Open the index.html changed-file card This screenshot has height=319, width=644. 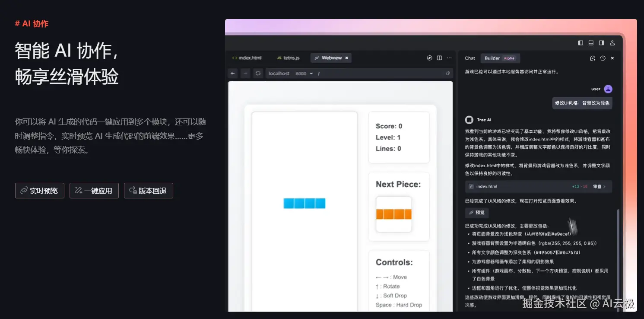click(538, 187)
